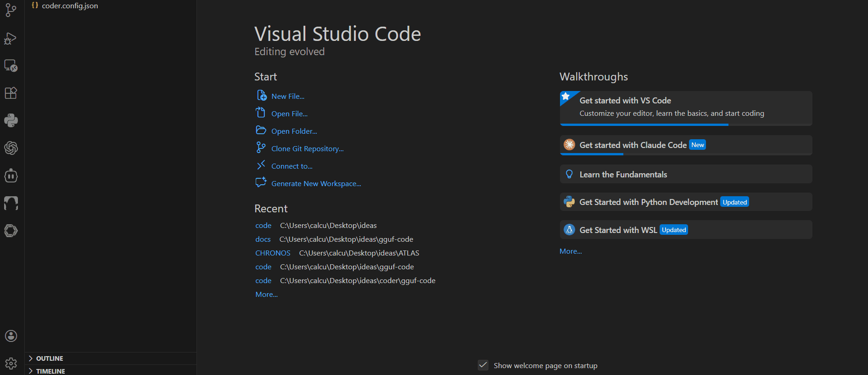This screenshot has width=868, height=375.
Task: Click the Clone Git Repository branch icon
Action: (261, 148)
